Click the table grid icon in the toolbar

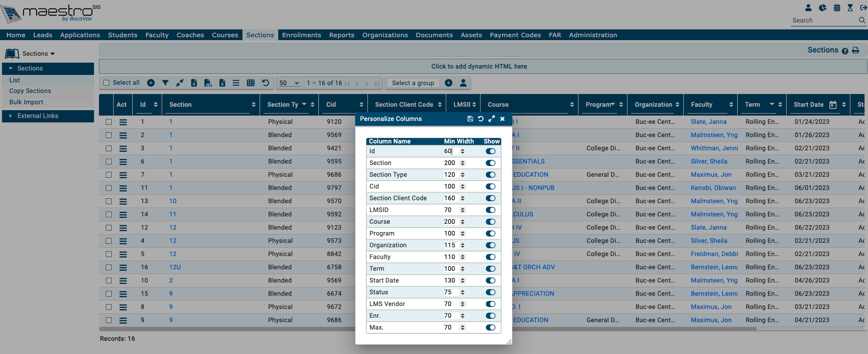(x=251, y=83)
